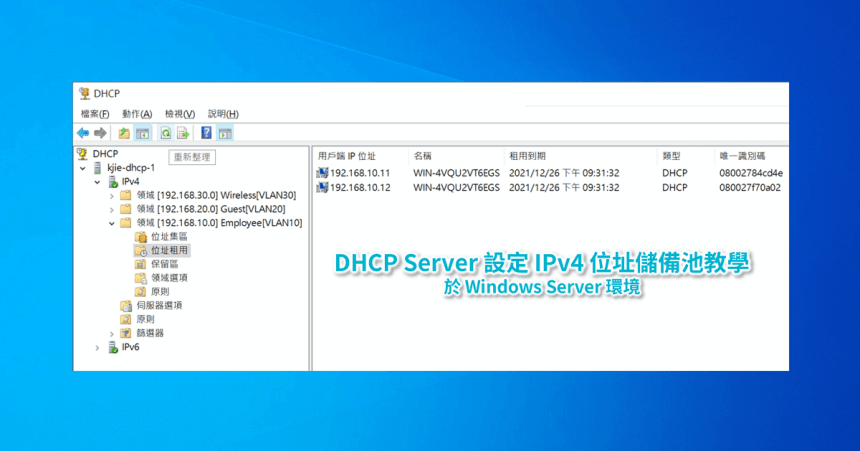Image resolution: width=860 pixels, height=451 pixels.
Task: Select lease row 192.168.10.12
Action: pyautogui.click(x=551, y=187)
